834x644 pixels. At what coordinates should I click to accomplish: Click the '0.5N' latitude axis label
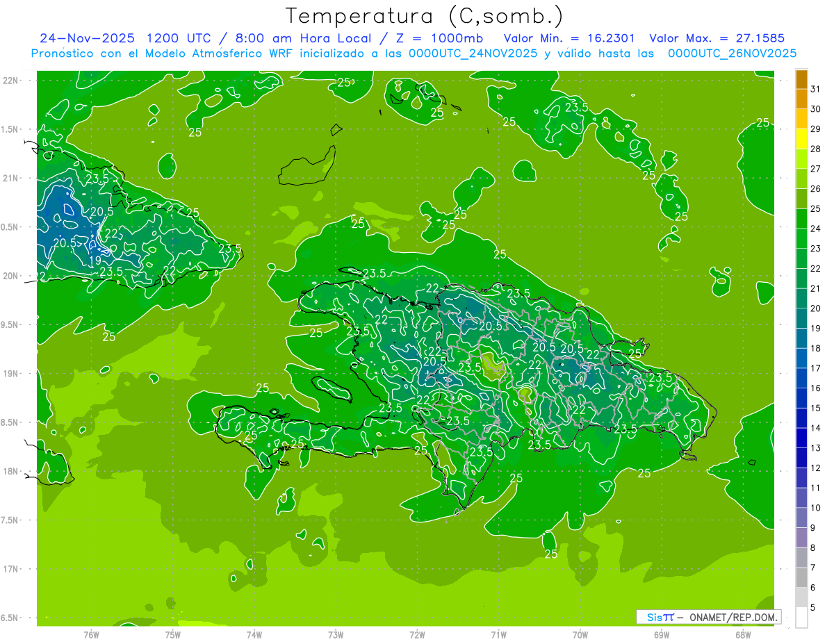pos(10,227)
